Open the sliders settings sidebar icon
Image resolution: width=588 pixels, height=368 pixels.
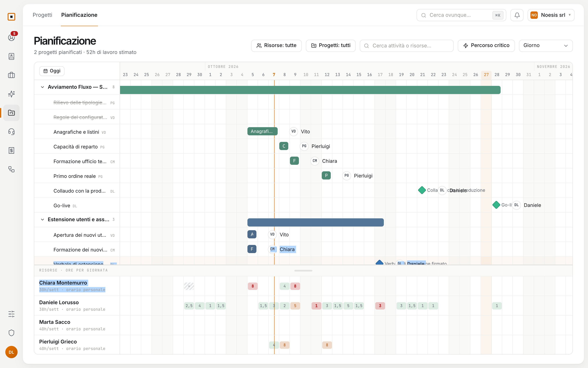[x=11, y=314]
